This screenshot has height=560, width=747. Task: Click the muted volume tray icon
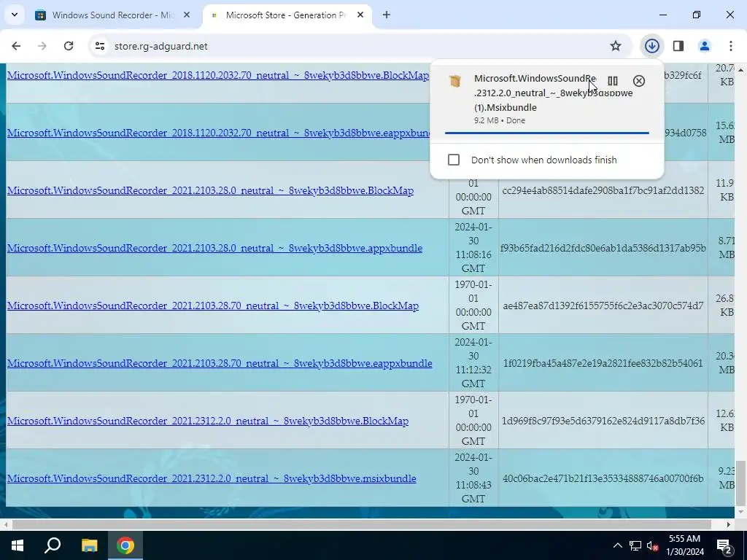point(653,545)
